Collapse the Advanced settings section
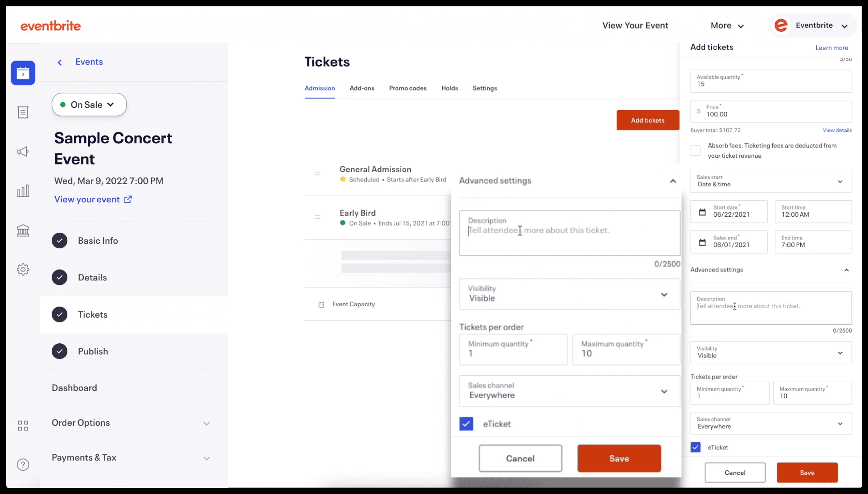Image resolution: width=868 pixels, height=494 pixels. [x=673, y=181]
